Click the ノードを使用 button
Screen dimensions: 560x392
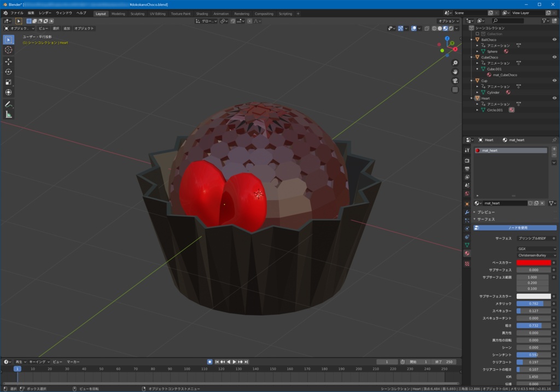[515, 227]
